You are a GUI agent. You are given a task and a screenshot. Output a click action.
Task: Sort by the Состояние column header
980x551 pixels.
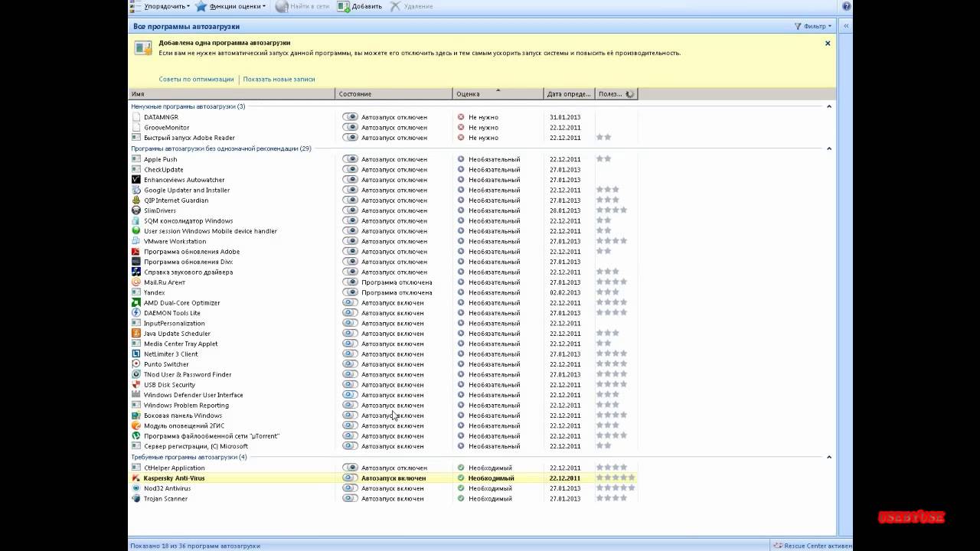pyautogui.click(x=394, y=94)
